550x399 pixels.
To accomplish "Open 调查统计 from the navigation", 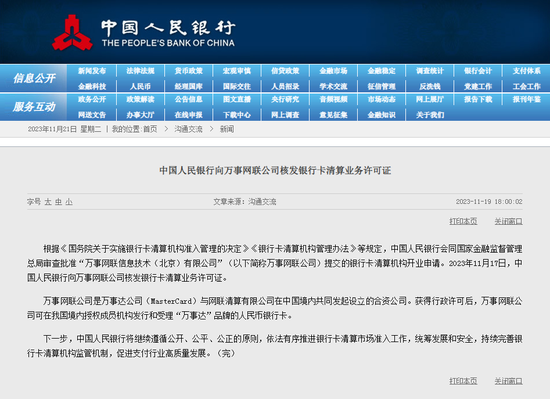I will pyautogui.click(x=430, y=71).
